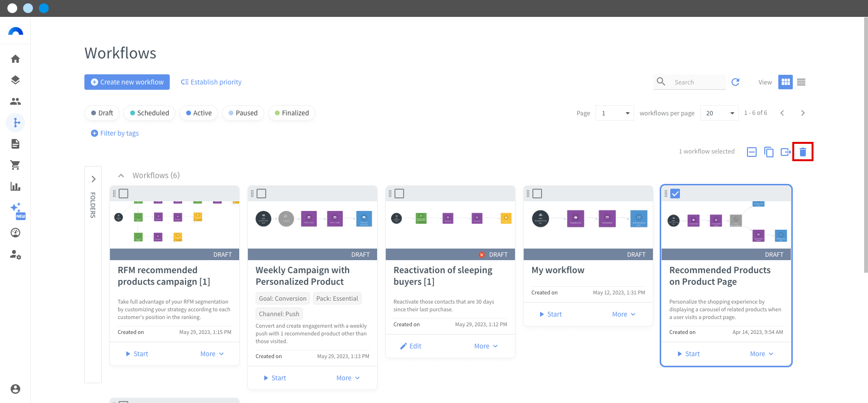Open More menu on Weekly Campaign card

pos(348,378)
